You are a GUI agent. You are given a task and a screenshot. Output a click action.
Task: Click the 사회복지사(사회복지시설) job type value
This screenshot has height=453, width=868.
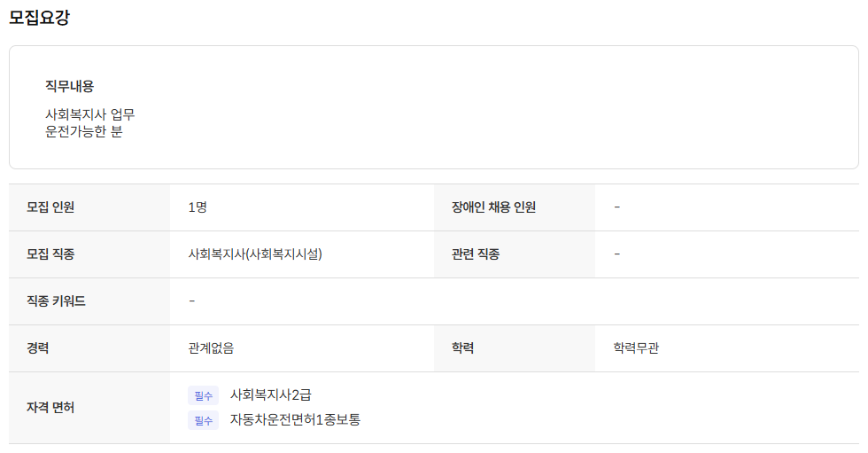pyautogui.click(x=255, y=254)
